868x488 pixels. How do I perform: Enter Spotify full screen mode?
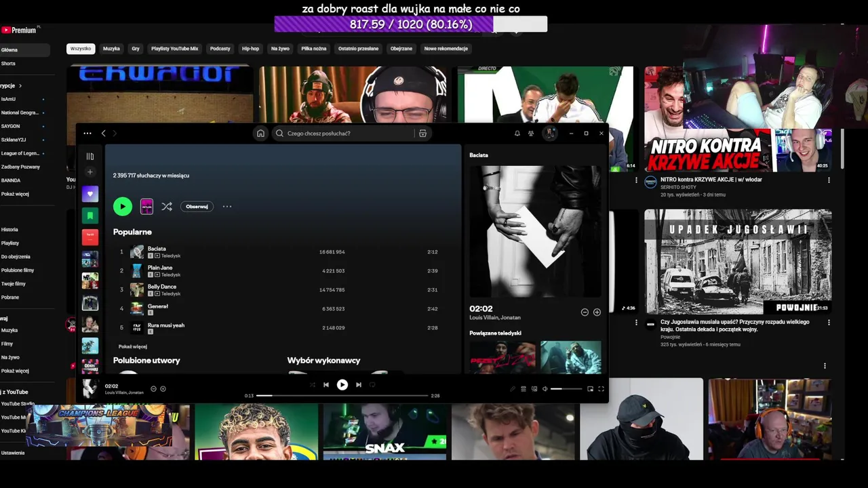[601, 389]
